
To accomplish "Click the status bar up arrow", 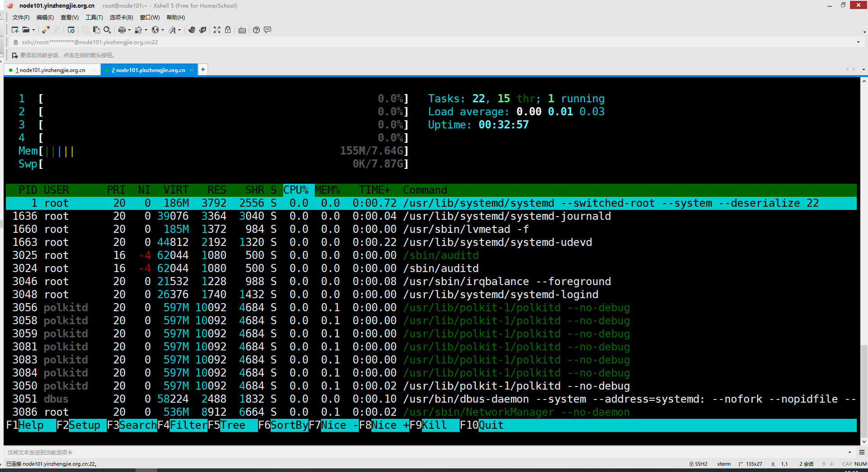I will pyautogui.click(x=824, y=464).
